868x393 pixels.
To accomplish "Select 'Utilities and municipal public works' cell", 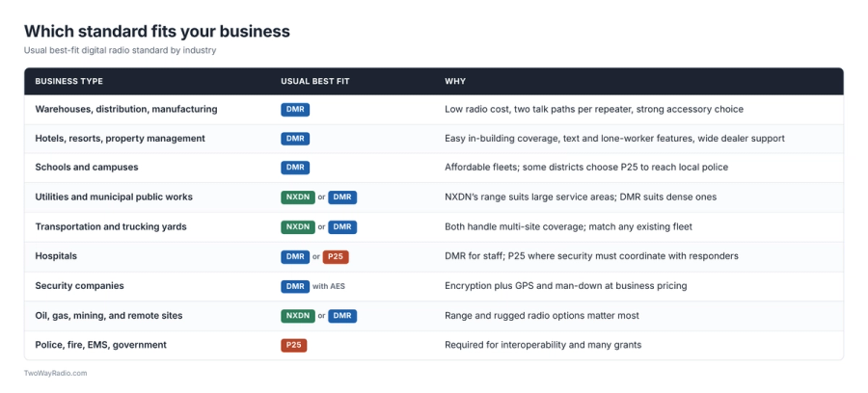I will point(114,197).
